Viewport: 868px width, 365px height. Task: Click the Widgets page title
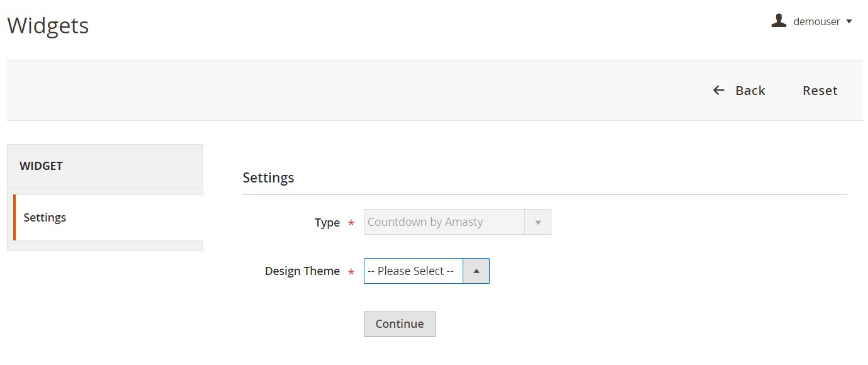coord(48,26)
